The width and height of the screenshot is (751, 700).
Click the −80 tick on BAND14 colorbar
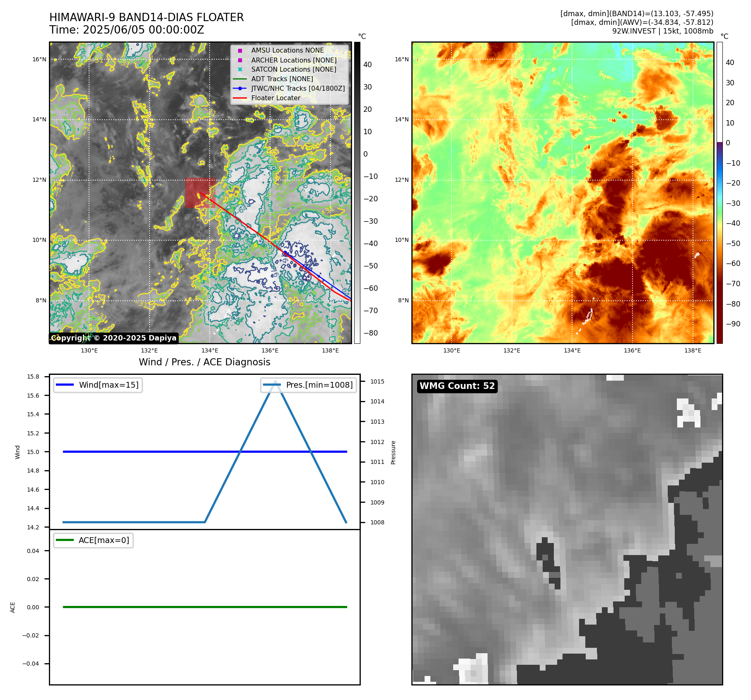(x=371, y=333)
